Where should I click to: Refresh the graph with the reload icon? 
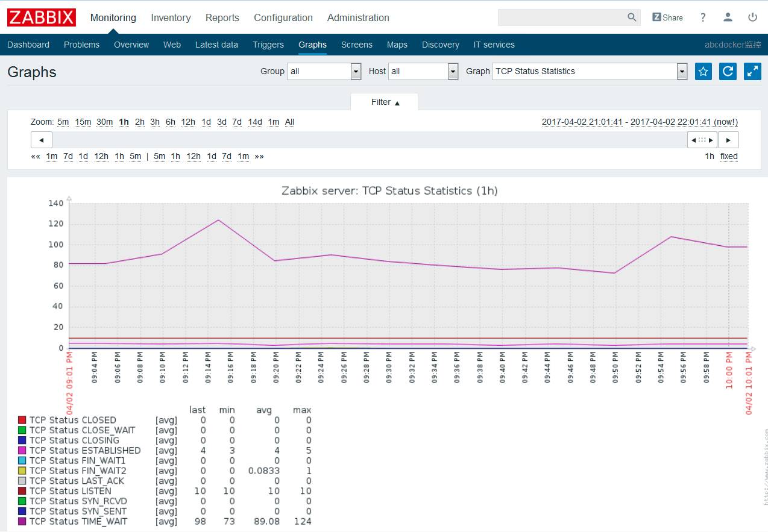(728, 71)
